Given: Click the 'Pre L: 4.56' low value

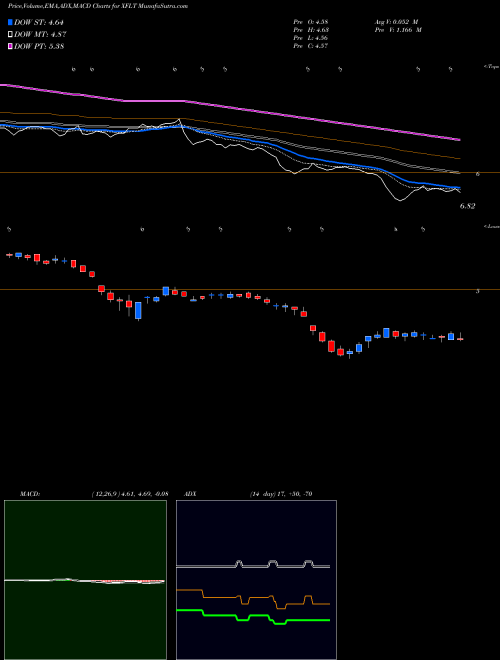Looking at the screenshot, I should click(x=311, y=38).
